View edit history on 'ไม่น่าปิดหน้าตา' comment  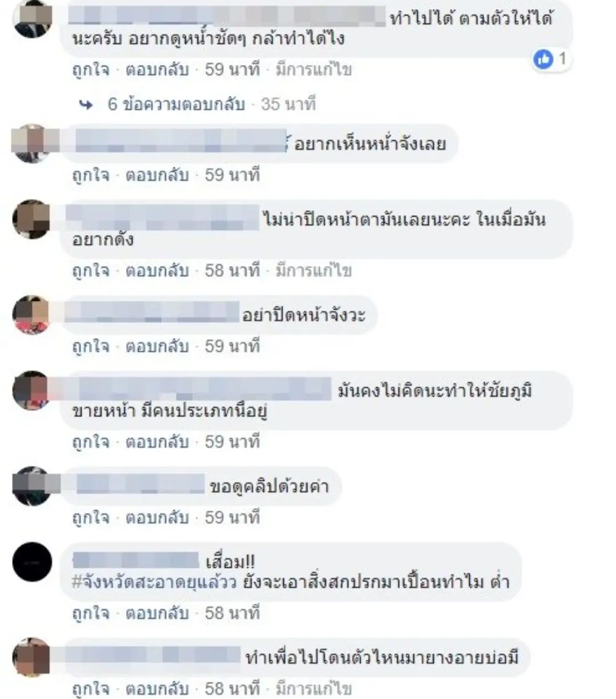(x=313, y=270)
